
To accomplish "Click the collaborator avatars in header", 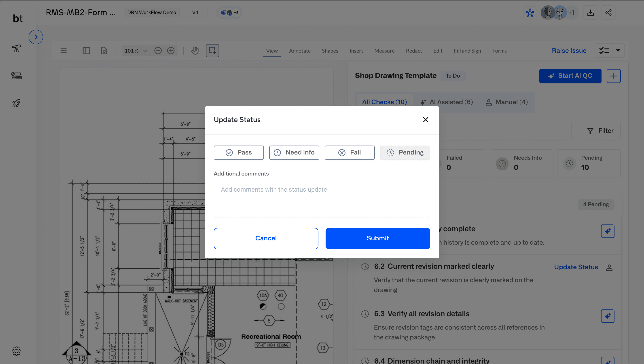I will (x=559, y=13).
